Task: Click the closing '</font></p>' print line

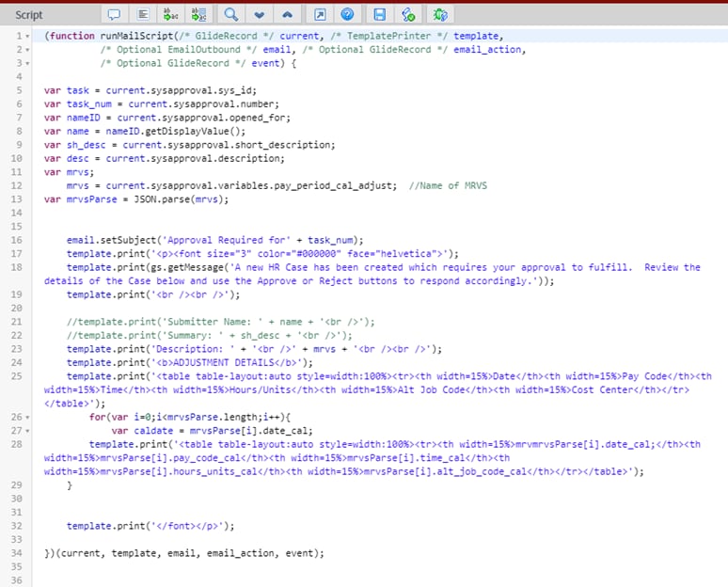Action: click(150, 526)
